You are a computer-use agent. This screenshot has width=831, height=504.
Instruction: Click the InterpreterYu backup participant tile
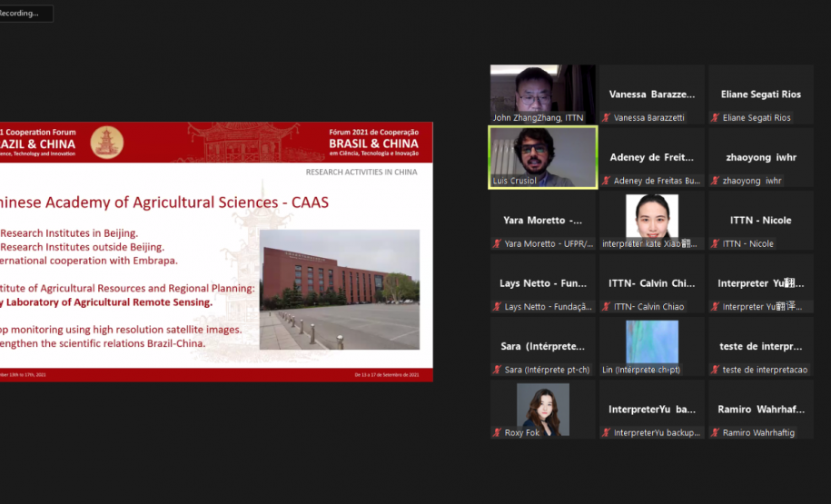click(x=651, y=410)
